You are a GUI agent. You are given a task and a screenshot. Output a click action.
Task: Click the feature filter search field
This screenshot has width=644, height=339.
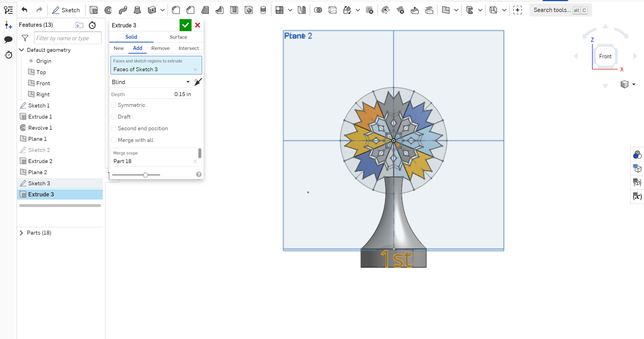pos(67,38)
